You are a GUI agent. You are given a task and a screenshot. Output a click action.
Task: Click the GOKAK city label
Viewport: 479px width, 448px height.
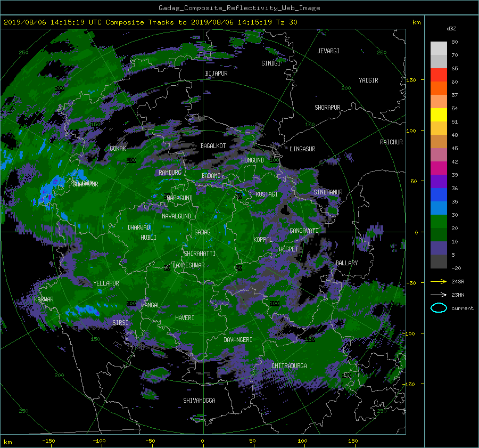pos(118,149)
